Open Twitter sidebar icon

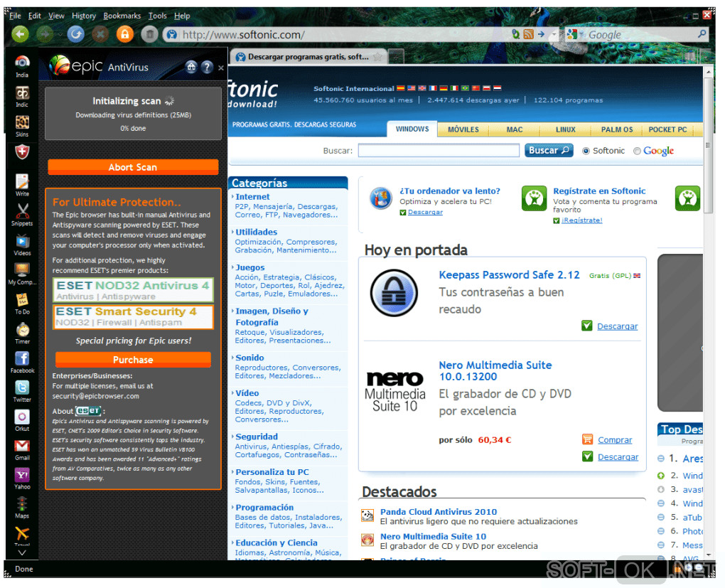click(x=22, y=391)
